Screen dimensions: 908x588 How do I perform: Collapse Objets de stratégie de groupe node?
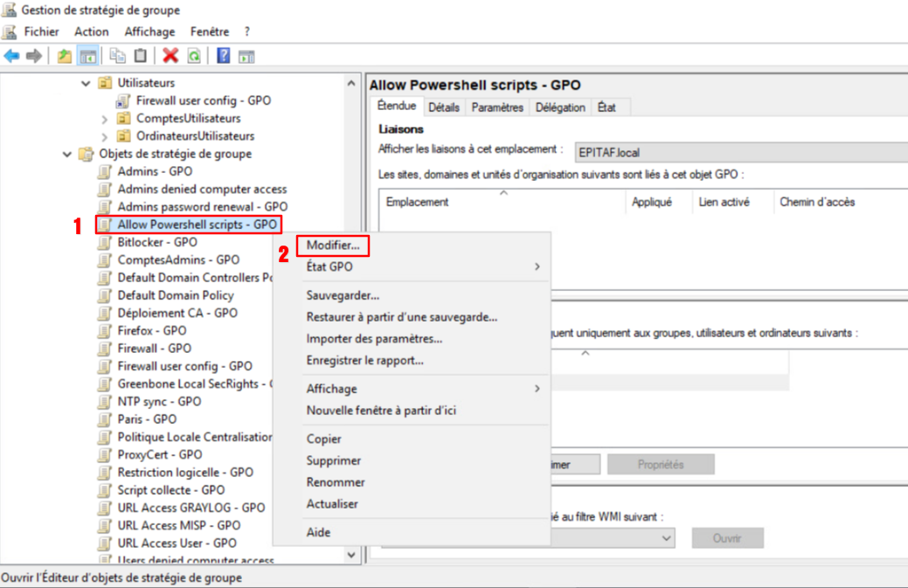tap(67, 155)
